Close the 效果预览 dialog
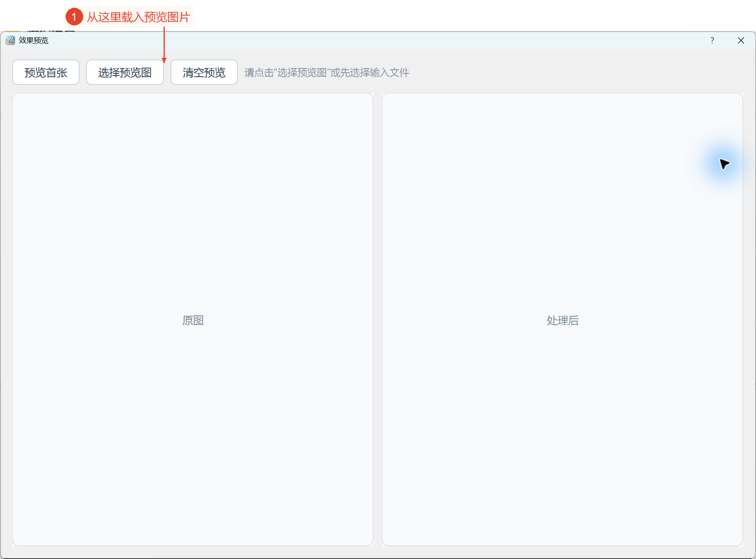Viewport: 756px width, 559px height. click(741, 40)
